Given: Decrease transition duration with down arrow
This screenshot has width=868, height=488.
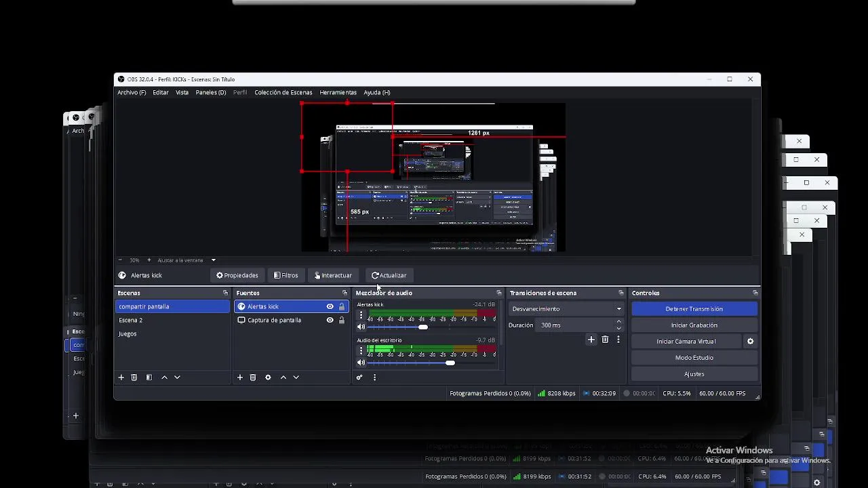Looking at the screenshot, I should coord(618,328).
